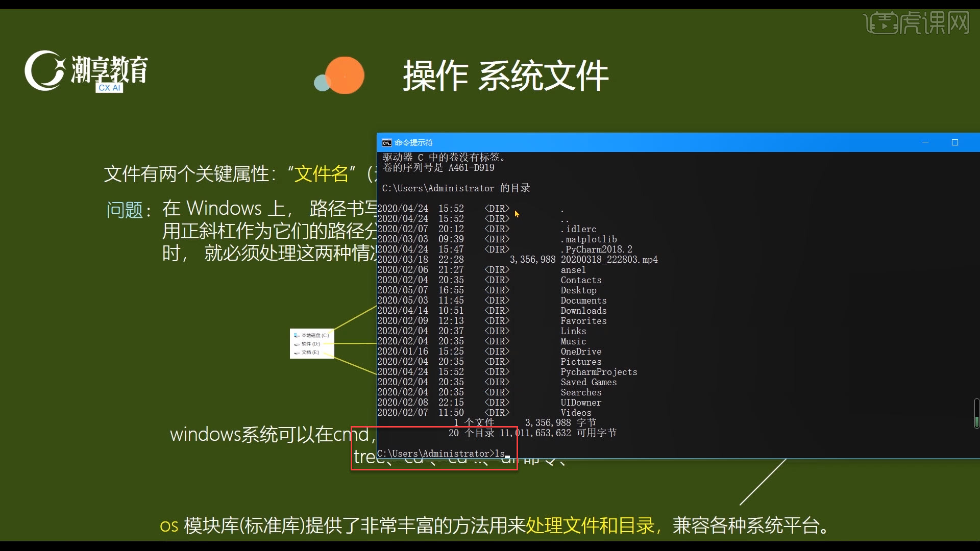Click the yellow 文件名 highlighted text
980x551 pixels.
click(322, 174)
